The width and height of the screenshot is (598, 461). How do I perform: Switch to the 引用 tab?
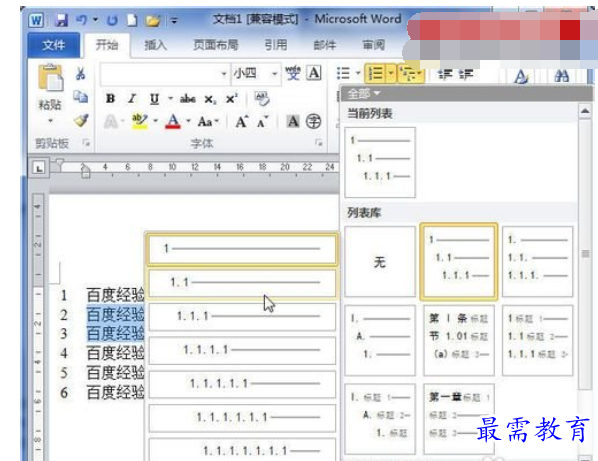[x=275, y=45]
